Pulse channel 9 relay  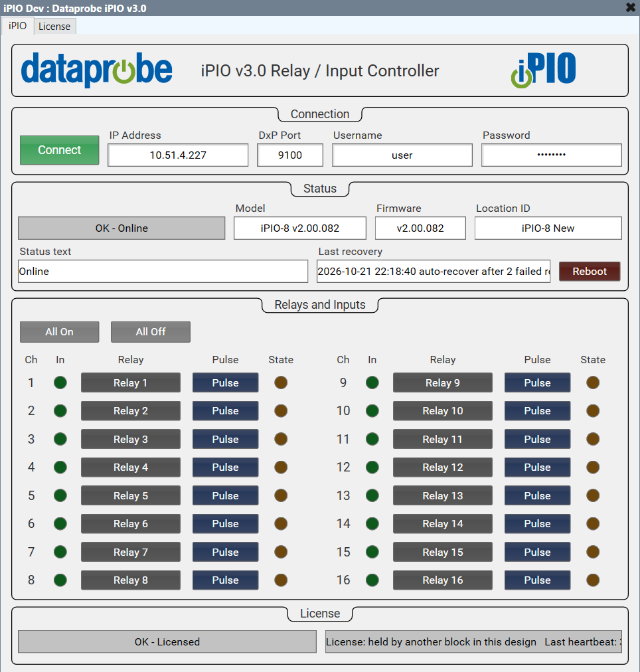coord(537,382)
